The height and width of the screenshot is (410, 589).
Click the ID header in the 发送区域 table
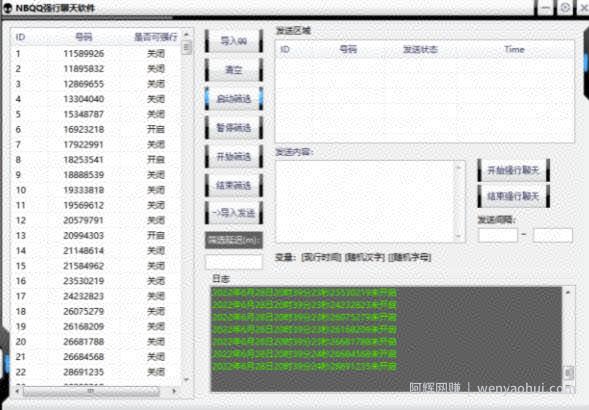click(x=285, y=49)
